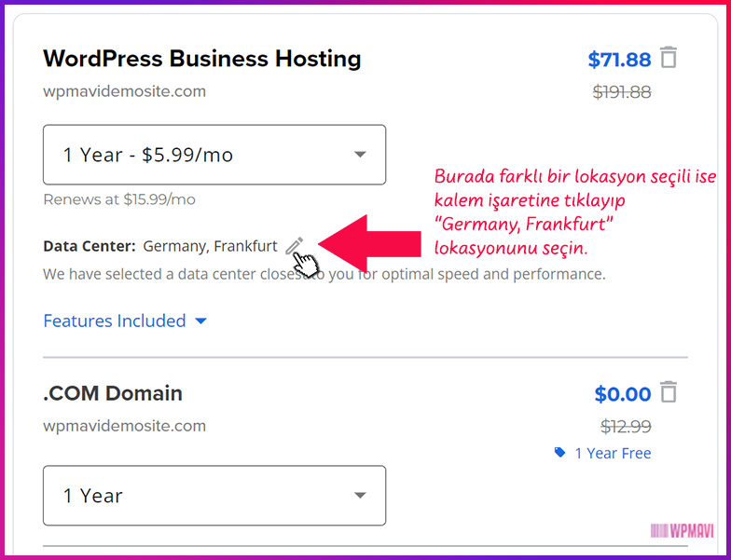Select the .COM Domain heading

click(x=113, y=393)
